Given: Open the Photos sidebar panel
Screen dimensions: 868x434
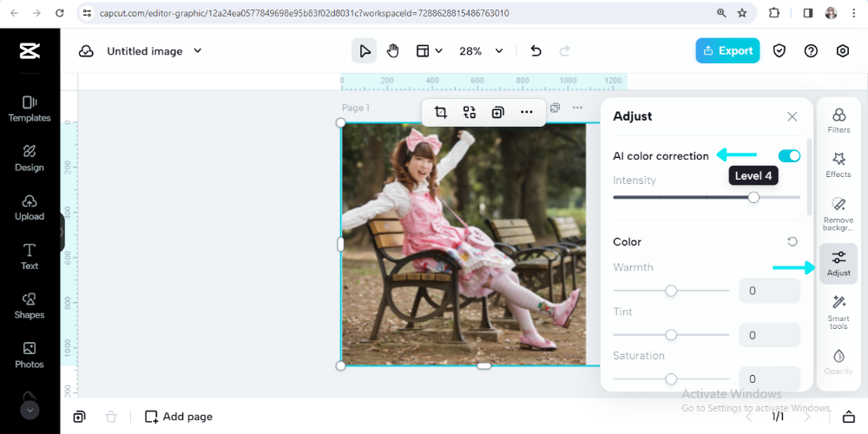Looking at the screenshot, I should [x=30, y=355].
